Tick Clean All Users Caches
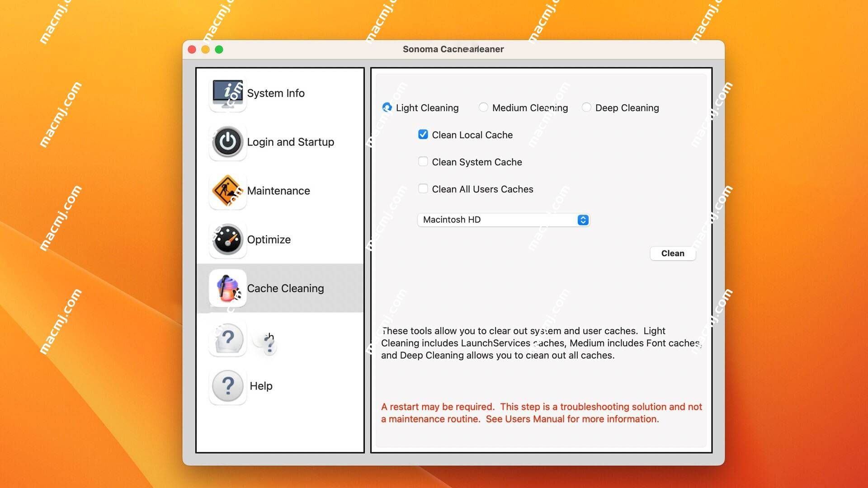868x488 pixels. point(423,189)
